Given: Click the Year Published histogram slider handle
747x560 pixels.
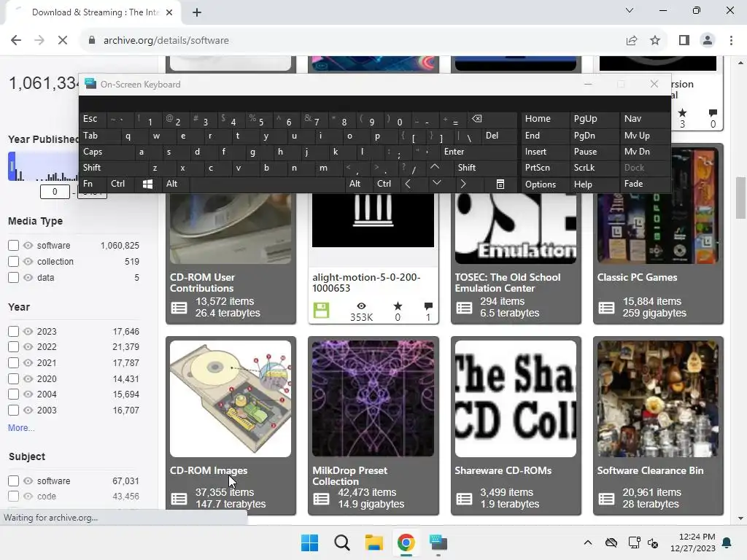Looking at the screenshot, I should tap(12, 166).
